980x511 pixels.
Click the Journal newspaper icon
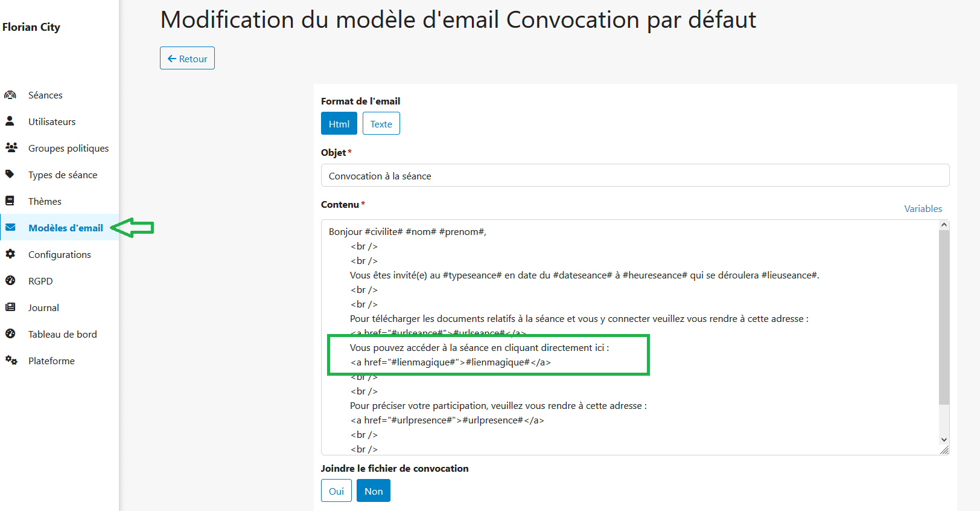click(x=10, y=307)
